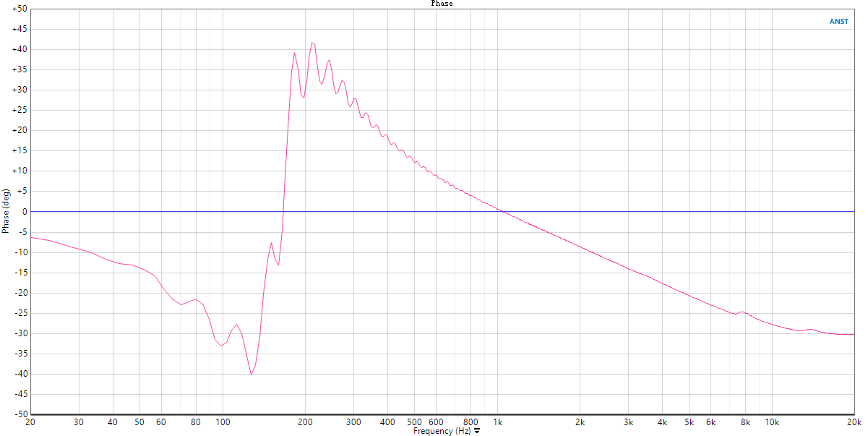Click the 8k frequency tick label
The width and height of the screenshot is (868, 436).
[745, 422]
